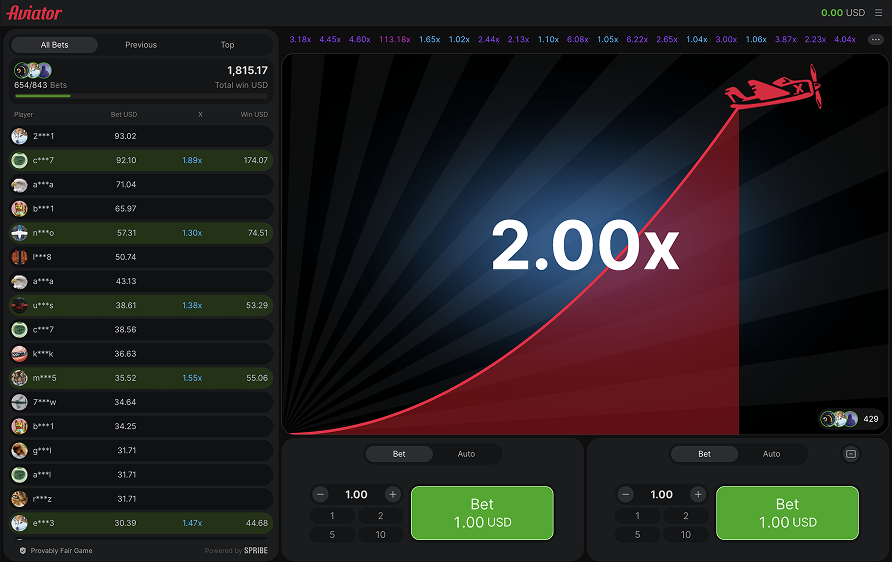This screenshot has width=892, height=562.
Task: Click the Provably Fair Game shield icon
Action: coord(23,550)
